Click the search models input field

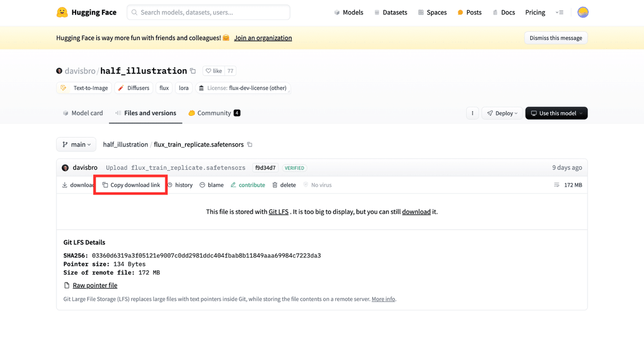[208, 12]
